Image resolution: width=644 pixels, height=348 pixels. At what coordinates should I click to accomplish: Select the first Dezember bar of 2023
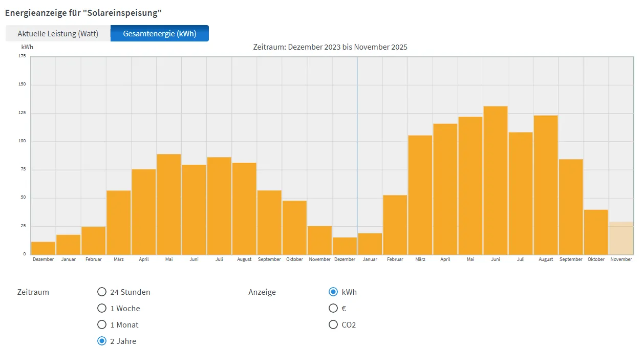pos(44,248)
